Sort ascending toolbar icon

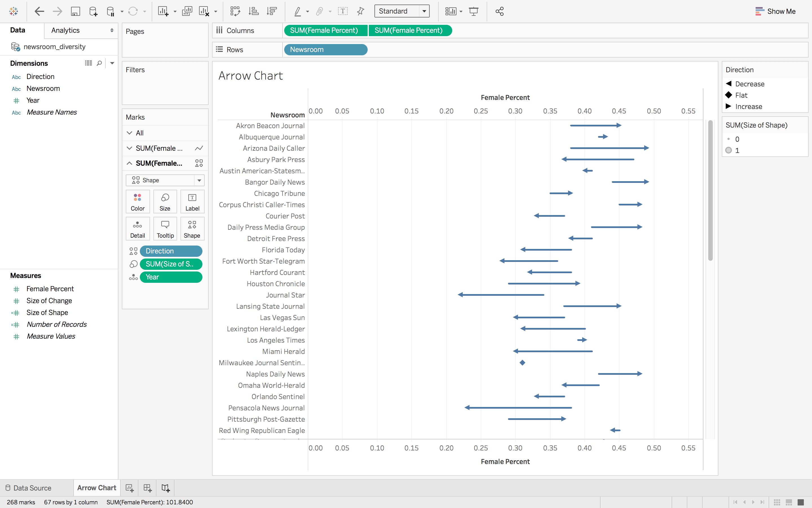pyautogui.click(x=253, y=11)
